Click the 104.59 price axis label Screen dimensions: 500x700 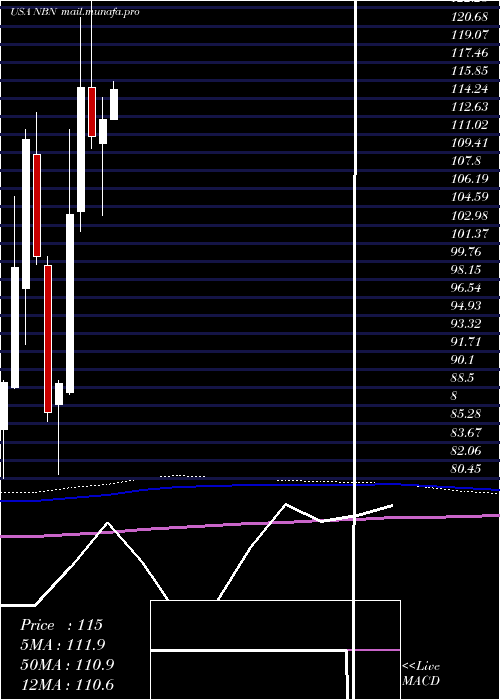[x=469, y=197]
